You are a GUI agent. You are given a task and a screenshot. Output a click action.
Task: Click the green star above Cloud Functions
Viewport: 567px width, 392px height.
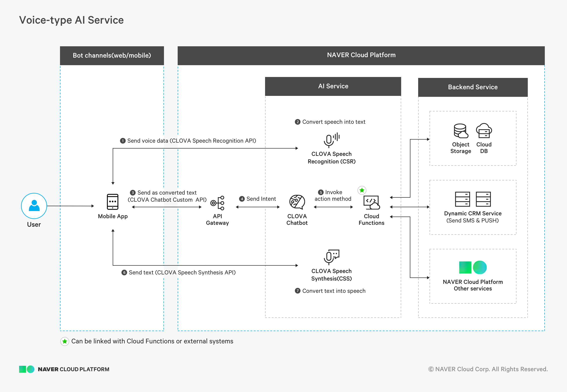tap(362, 190)
